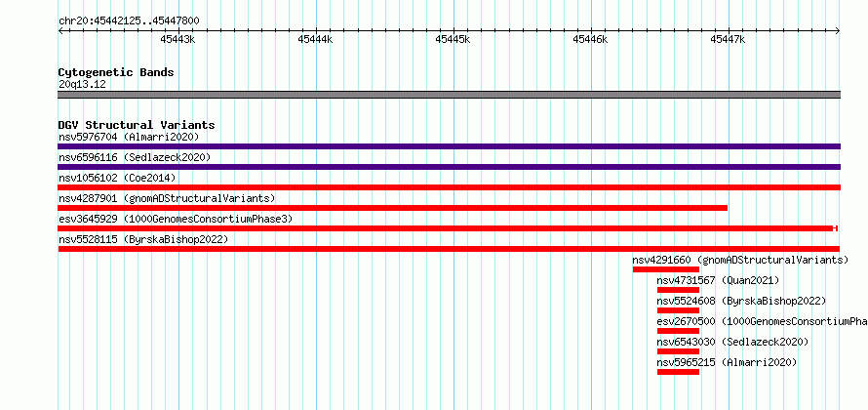The image size is (868, 410).
Task: Click the 45444k ruler position
Action: click(315, 39)
